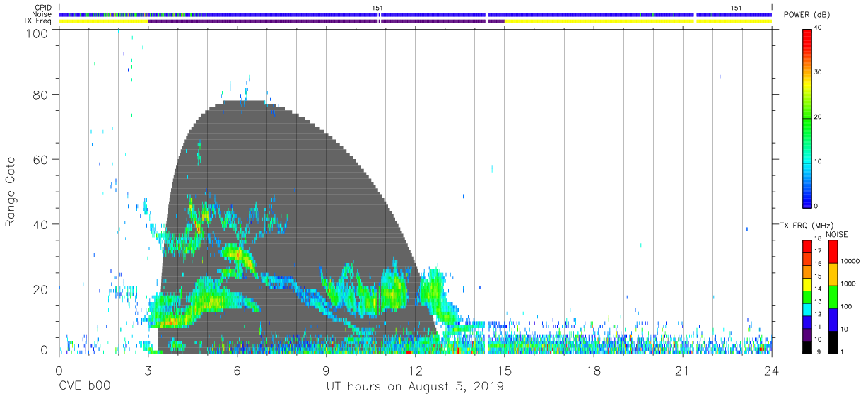Screen dimensions: 868x401
Task: Click the "3" tick on the UT hours axis
Action: coord(148,371)
